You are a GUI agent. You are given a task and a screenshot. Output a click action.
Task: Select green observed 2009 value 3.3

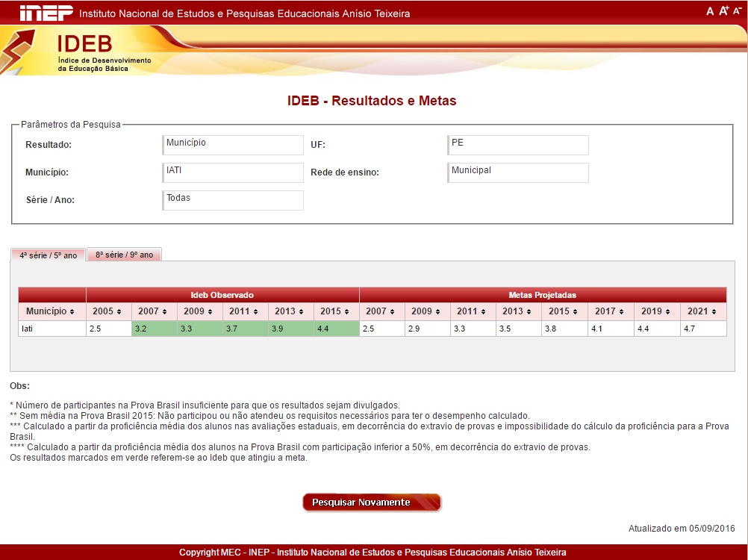(200, 329)
